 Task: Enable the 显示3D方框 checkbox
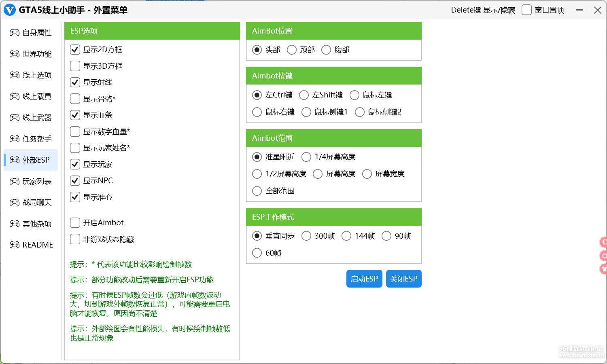[75, 66]
